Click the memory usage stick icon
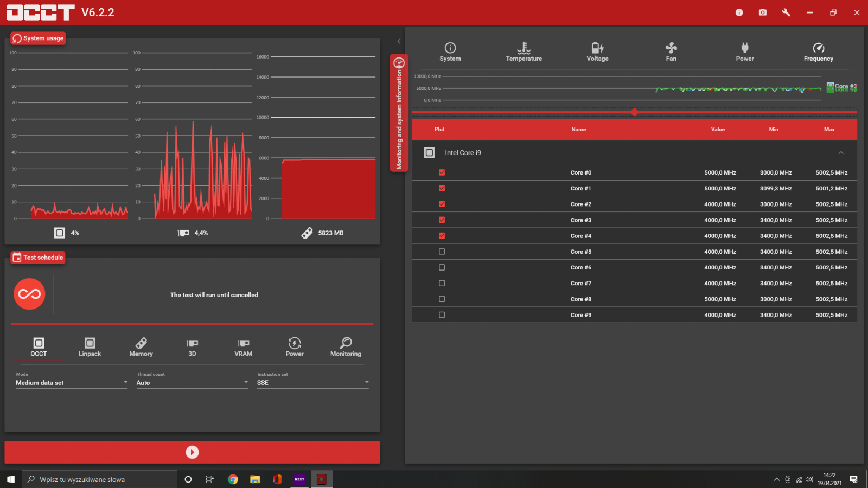868x488 pixels. (x=307, y=233)
